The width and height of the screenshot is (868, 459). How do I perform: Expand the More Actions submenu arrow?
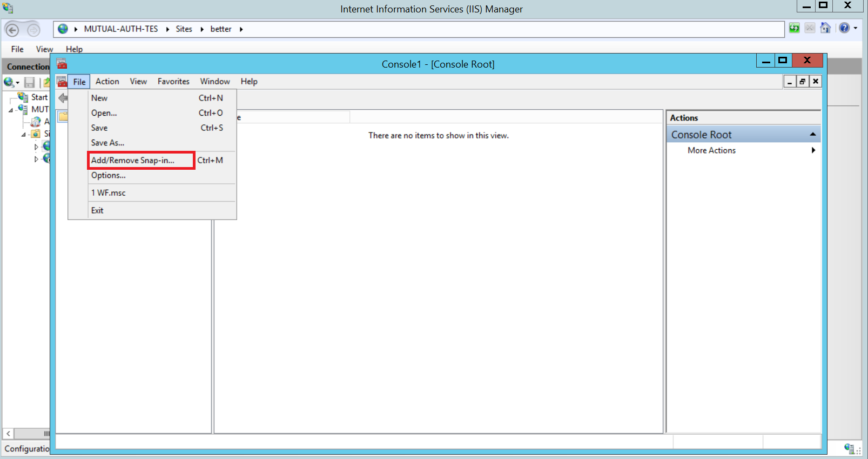(813, 150)
